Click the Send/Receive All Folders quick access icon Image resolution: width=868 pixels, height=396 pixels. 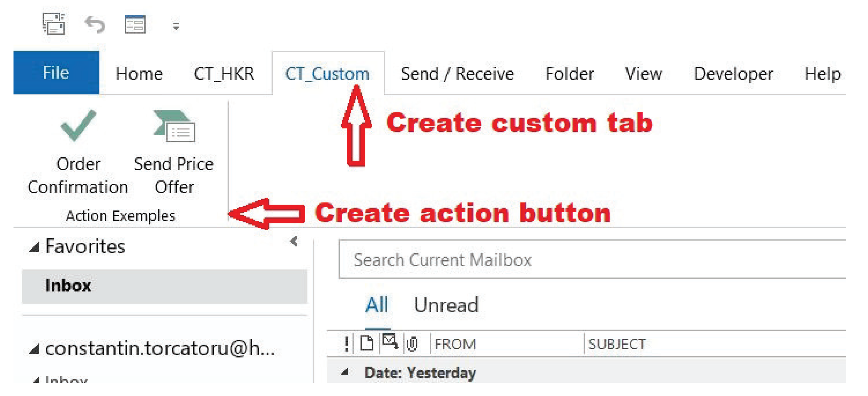(x=54, y=24)
